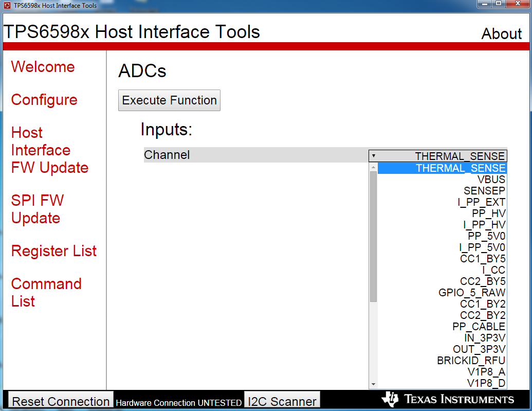This screenshot has width=532, height=411.
Task: Open the Register List
Action: (53, 251)
